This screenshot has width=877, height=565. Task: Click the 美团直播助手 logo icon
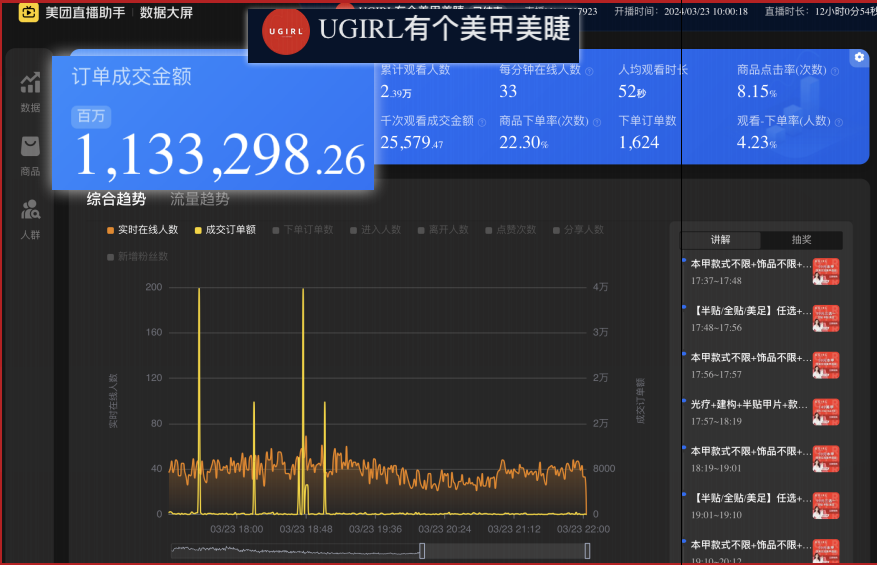[28, 13]
